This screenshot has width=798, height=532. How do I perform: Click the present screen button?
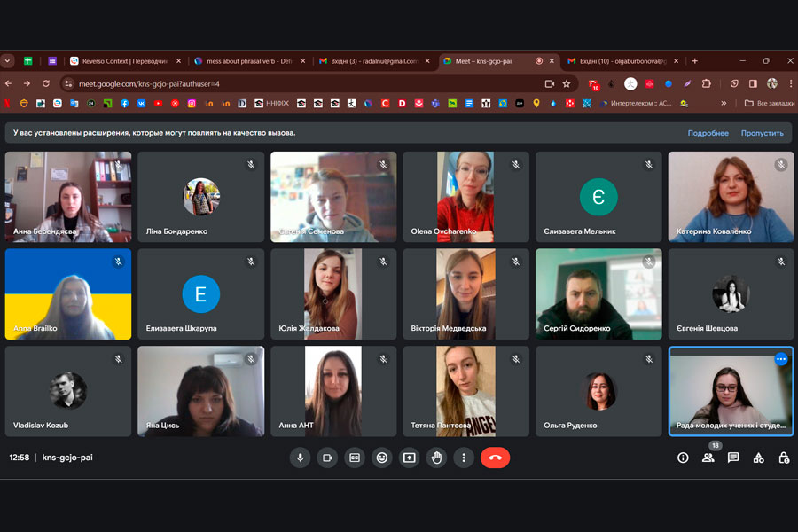coord(409,458)
